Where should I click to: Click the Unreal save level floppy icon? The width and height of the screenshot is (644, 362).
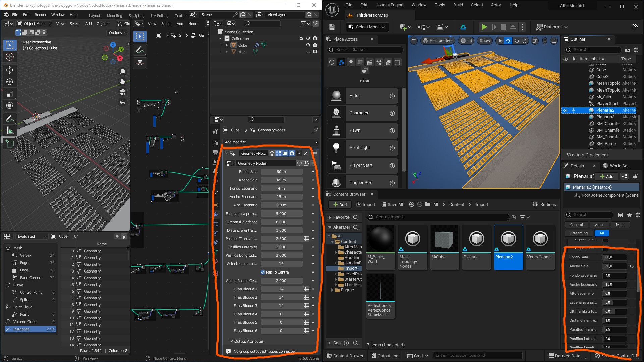click(x=332, y=27)
